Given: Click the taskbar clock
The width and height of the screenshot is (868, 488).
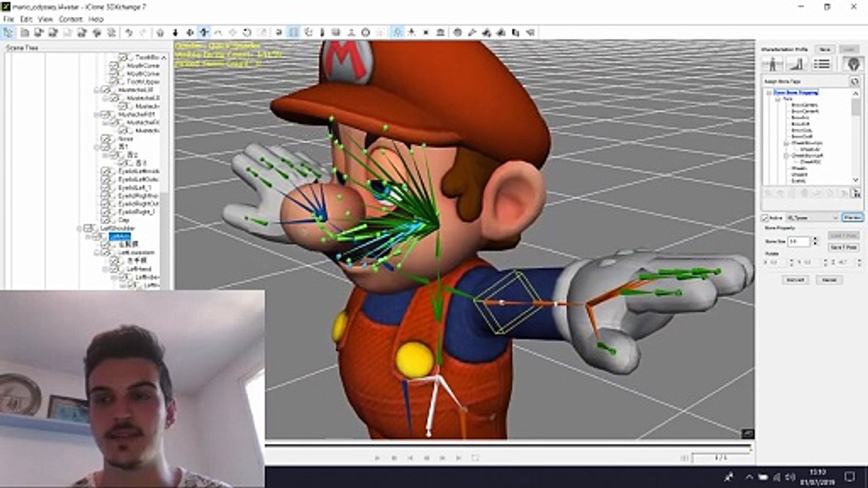Looking at the screenshot, I should coord(818,476).
